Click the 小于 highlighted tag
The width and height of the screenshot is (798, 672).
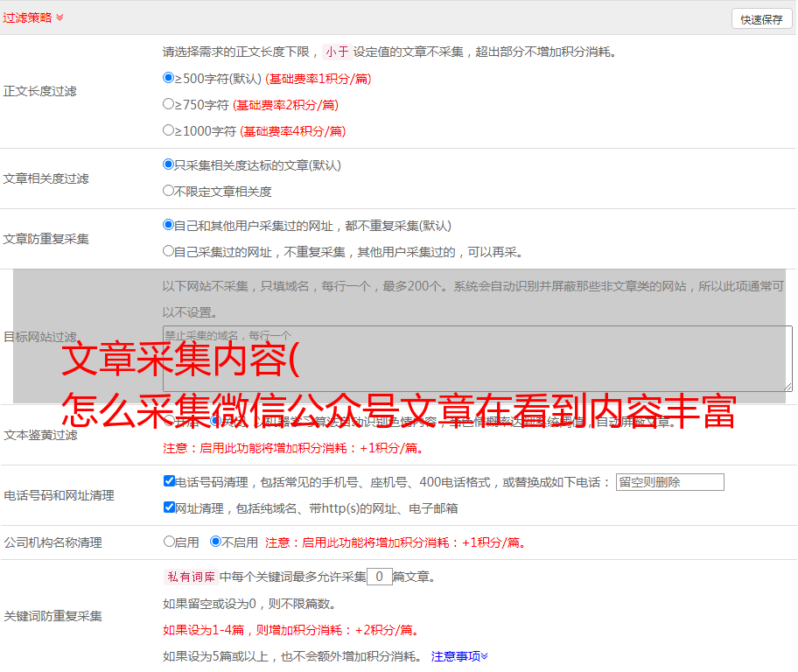click(337, 52)
